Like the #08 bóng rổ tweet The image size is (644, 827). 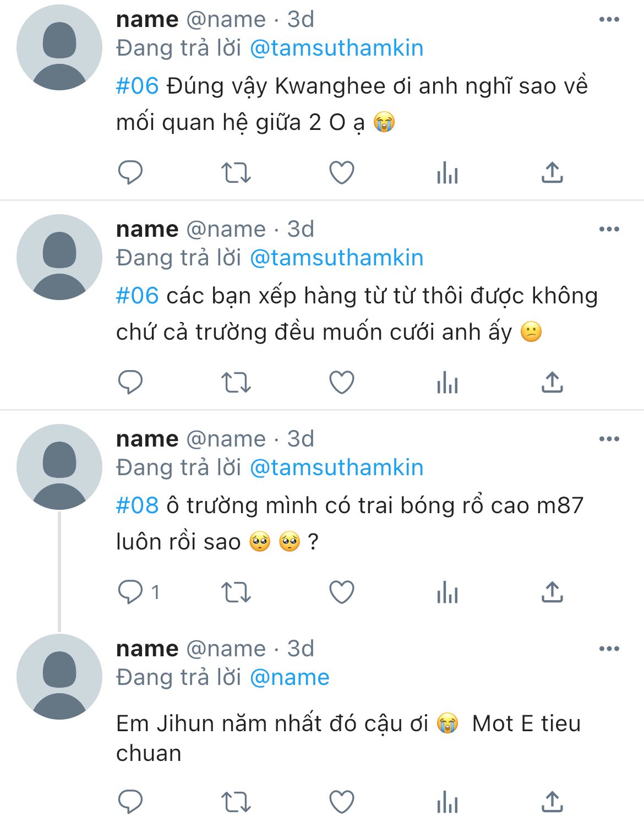coord(341,592)
